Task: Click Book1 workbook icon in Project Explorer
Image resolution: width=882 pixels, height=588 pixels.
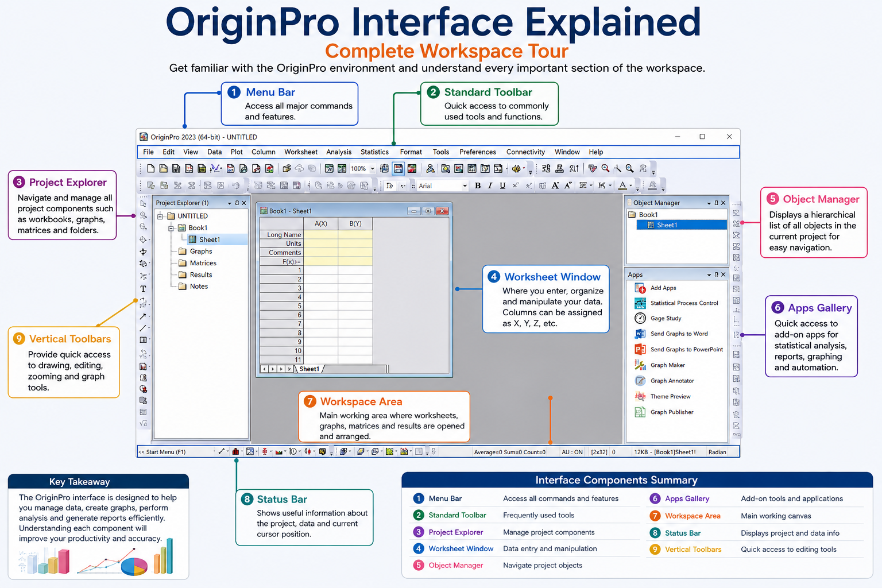Action: click(182, 228)
